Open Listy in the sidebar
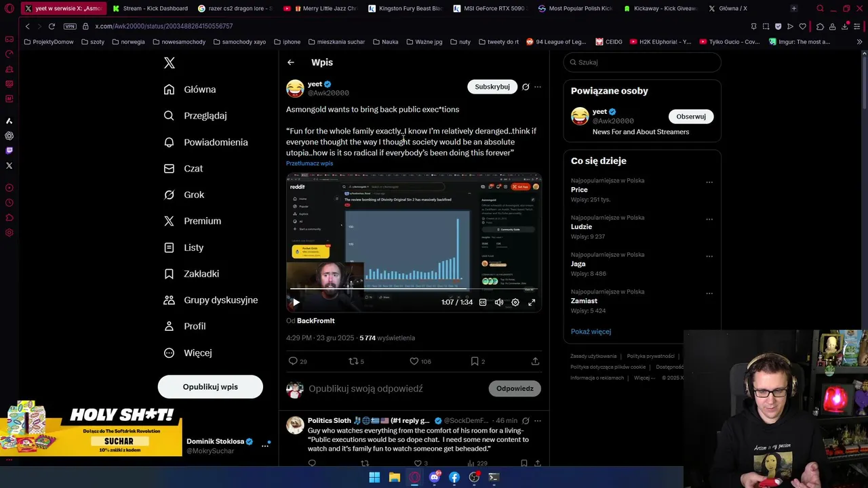The image size is (868, 488). pyautogui.click(x=184, y=247)
